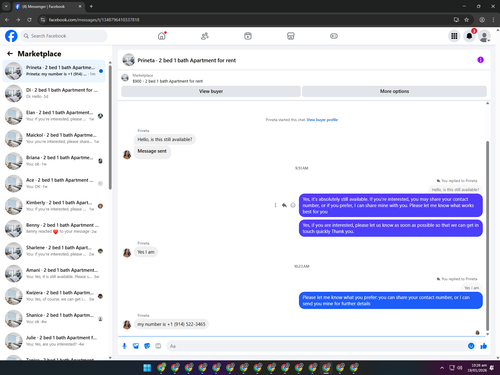Open the Windows Start menu
The height and width of the screenshot is (375, 500).
pyautogui.click(x=147, y=368)
